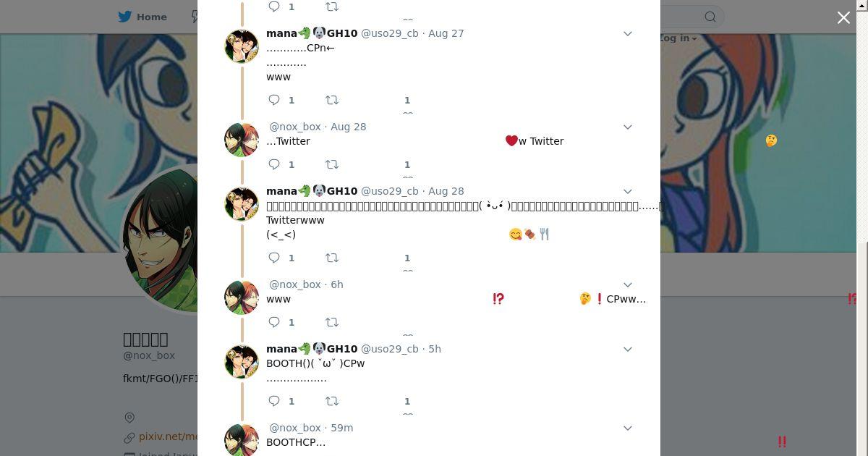Close the tweet thread overlay
Screen dimensions: 868x456
[x=843, y=17]
